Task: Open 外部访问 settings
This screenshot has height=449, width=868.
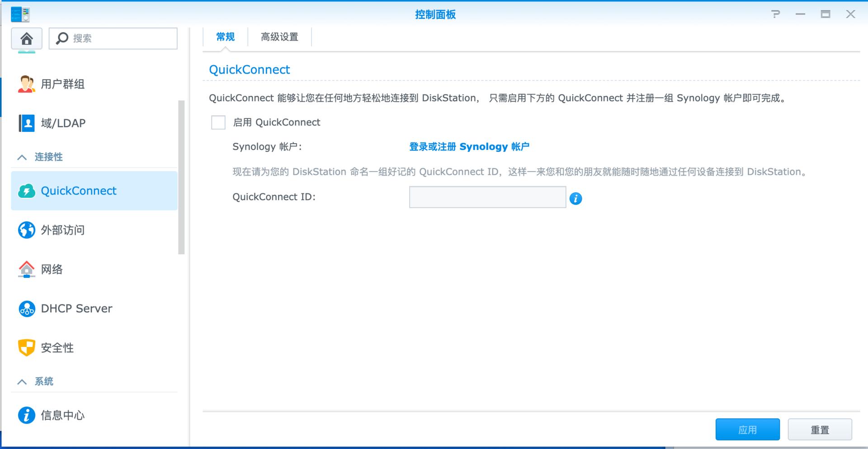Action: point(62,230)
